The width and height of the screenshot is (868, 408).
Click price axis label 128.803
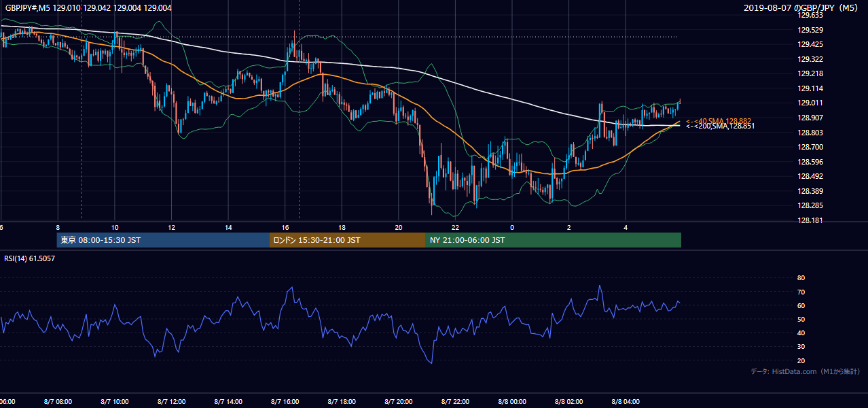[810, 133]
